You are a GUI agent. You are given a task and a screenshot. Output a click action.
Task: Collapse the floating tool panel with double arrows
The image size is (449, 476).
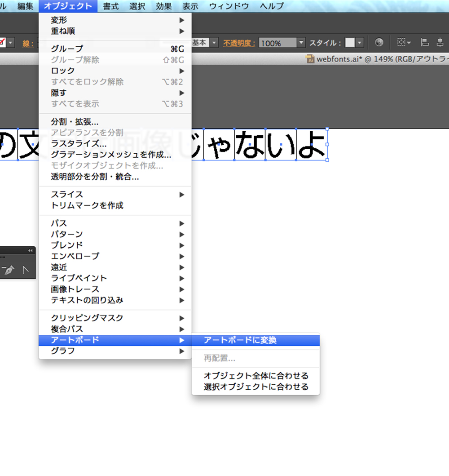tap(30, 250)
